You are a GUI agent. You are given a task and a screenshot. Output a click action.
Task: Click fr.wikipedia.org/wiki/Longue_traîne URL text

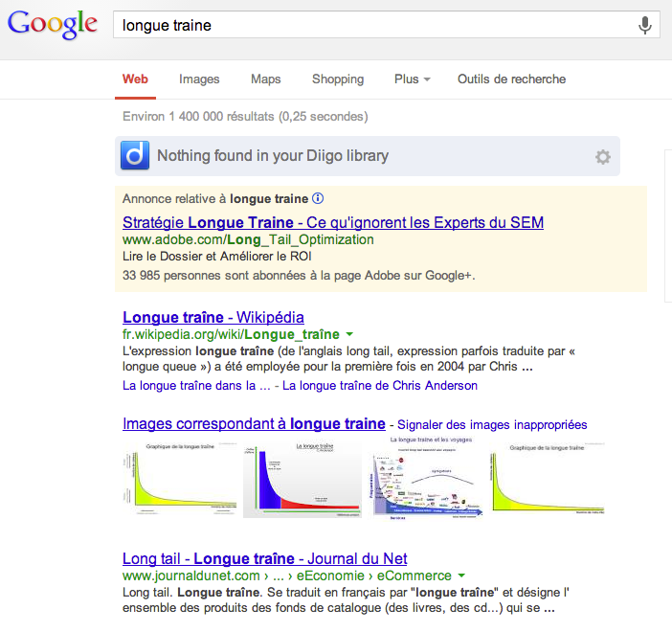pyautogui.click(x=231, y=334)
